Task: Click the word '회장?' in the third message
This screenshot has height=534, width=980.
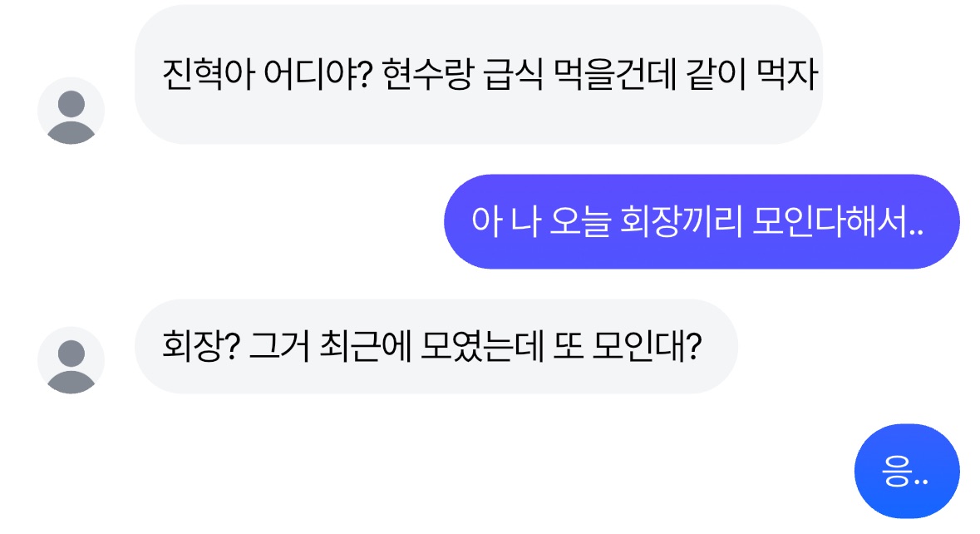Action: point(200,347)
